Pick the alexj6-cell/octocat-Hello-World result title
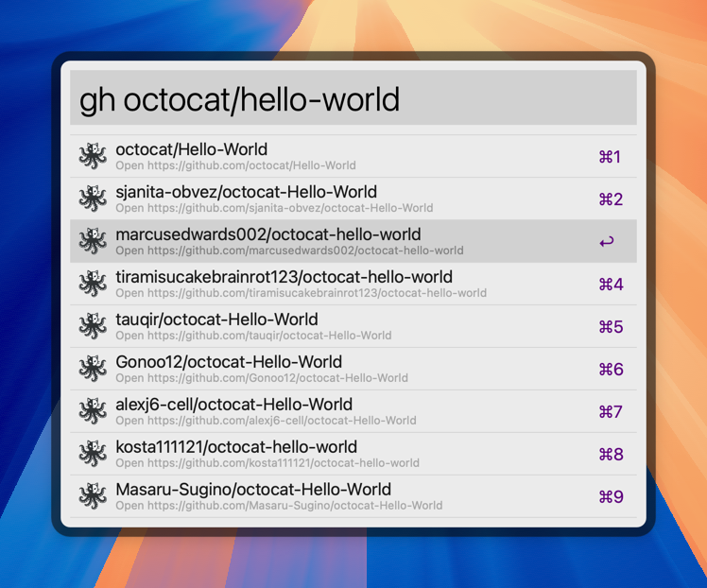Image resolution: width=707 pixels, height=588 pixels. coord(234,405)
